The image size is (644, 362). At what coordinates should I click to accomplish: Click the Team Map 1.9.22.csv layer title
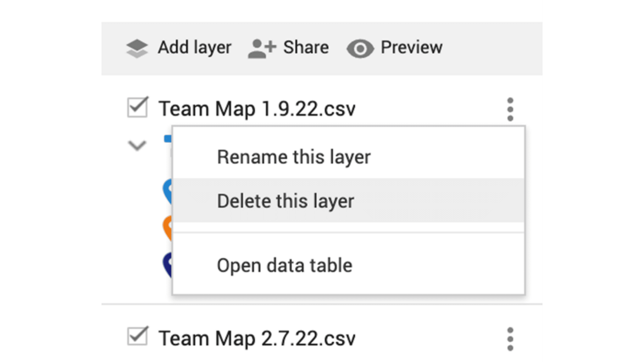(x=257, y=108)
